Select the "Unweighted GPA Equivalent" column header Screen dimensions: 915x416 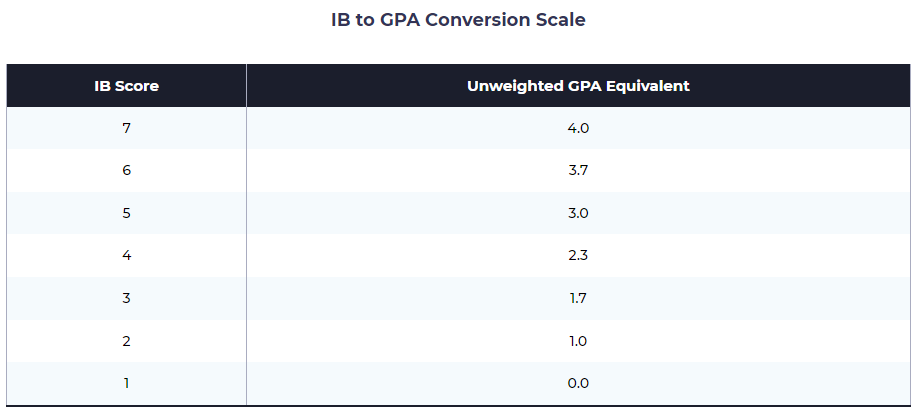point(578,86)
